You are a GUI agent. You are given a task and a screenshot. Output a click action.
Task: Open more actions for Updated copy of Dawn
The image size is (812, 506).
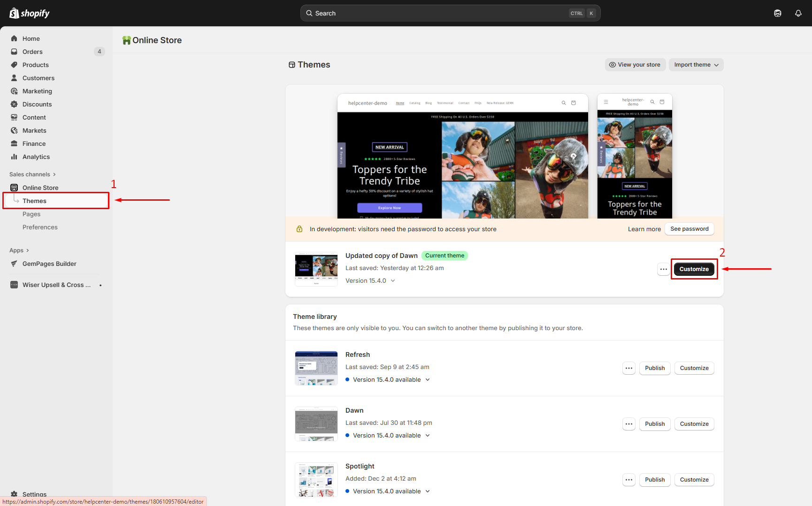click(x=663, y=269)
